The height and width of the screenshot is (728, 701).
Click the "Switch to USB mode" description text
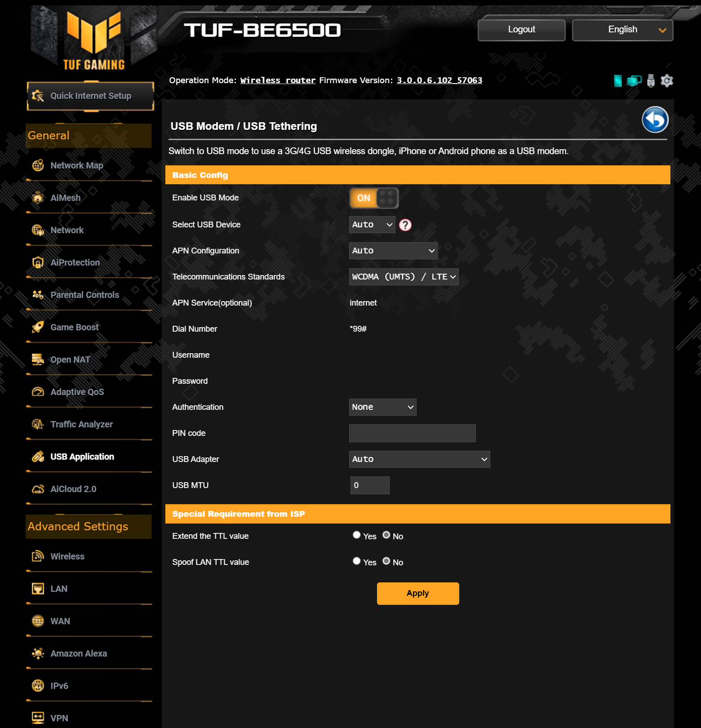tap(368, 151)
